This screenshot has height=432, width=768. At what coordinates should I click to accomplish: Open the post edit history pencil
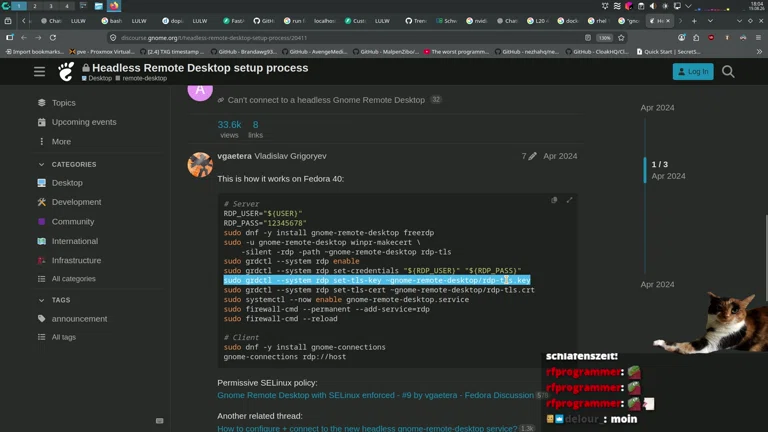pos(529,156)
